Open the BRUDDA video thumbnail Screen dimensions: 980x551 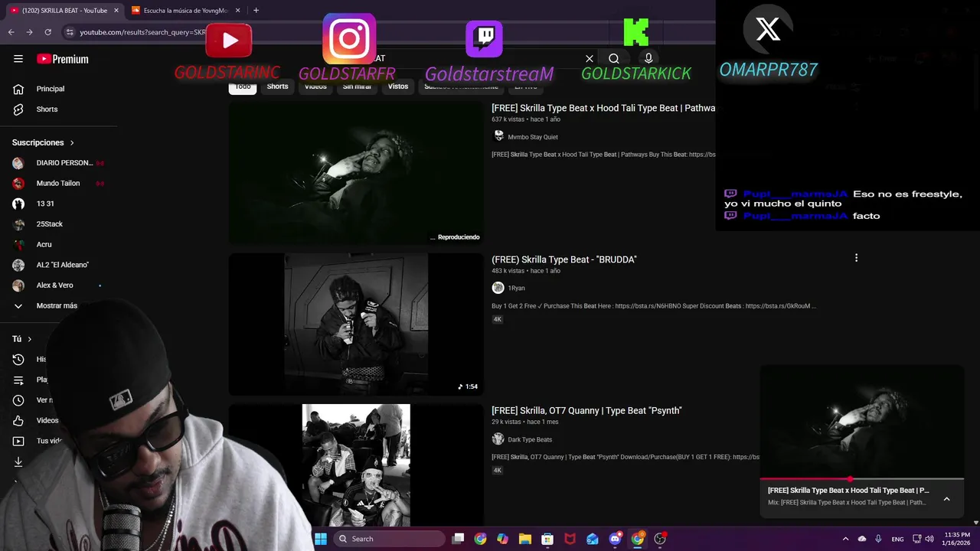pos(356,324)
